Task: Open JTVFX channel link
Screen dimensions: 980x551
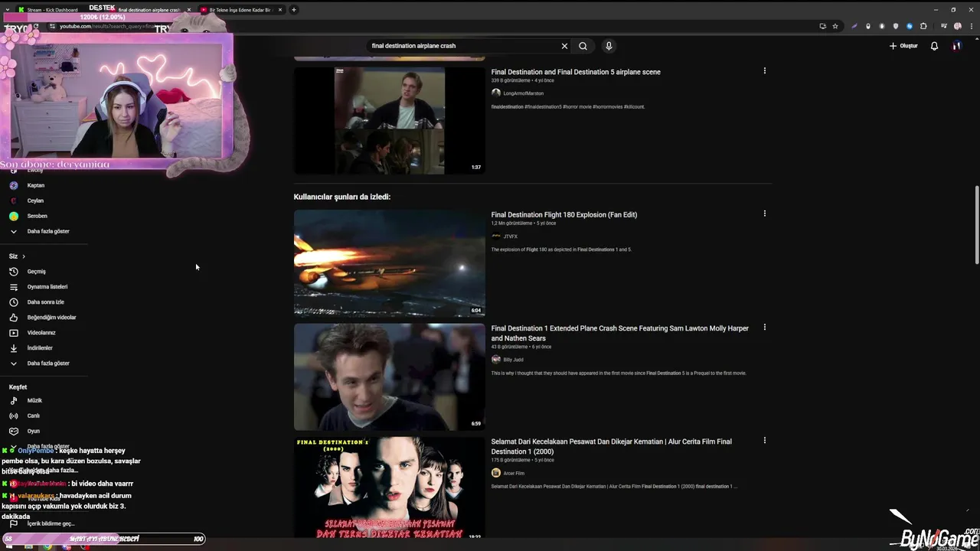Action: coord(510,236)
